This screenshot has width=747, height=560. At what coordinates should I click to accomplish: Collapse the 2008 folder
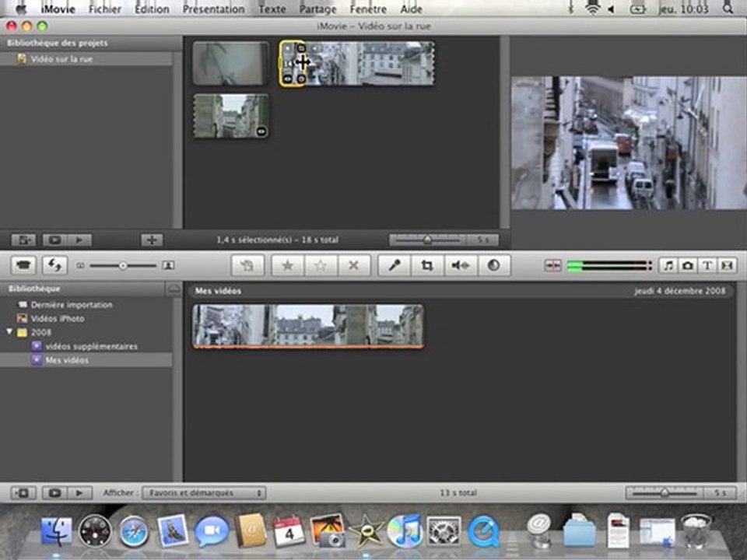9,332
